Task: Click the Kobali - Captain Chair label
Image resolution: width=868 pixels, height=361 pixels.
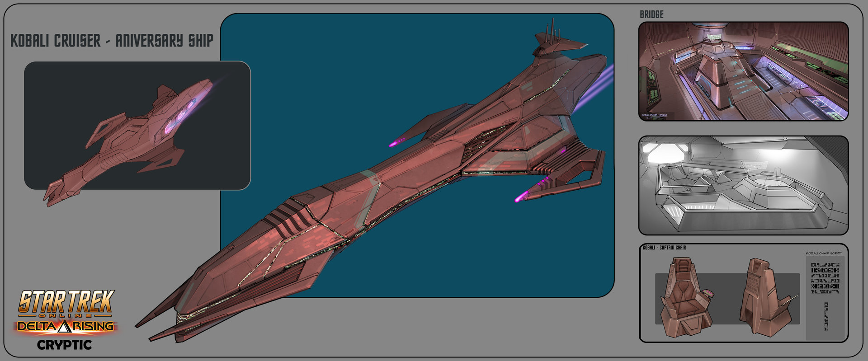Action: click(x=664, y=248)
